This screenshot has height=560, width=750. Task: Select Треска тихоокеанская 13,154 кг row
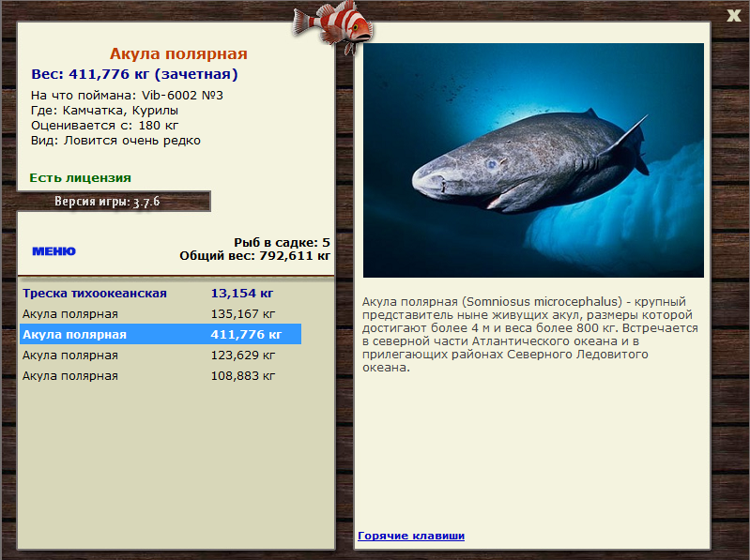pos(161,293)
